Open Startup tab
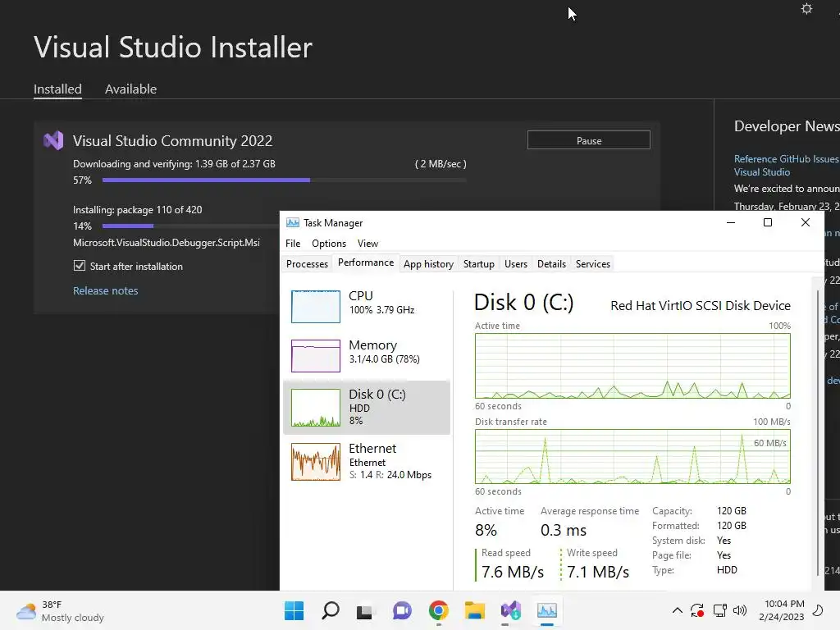This screenshot has height=630, width=840. click(x=479, y=263)
